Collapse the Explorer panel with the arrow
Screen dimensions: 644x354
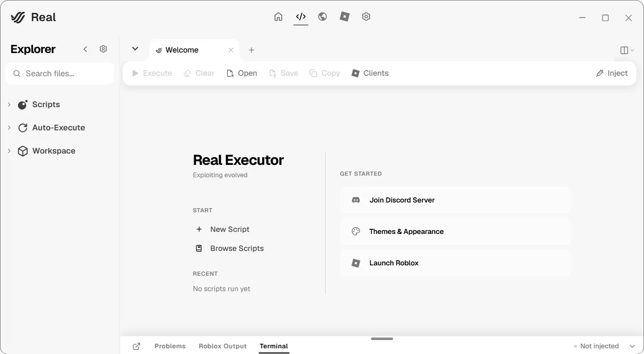coord(86,49)
